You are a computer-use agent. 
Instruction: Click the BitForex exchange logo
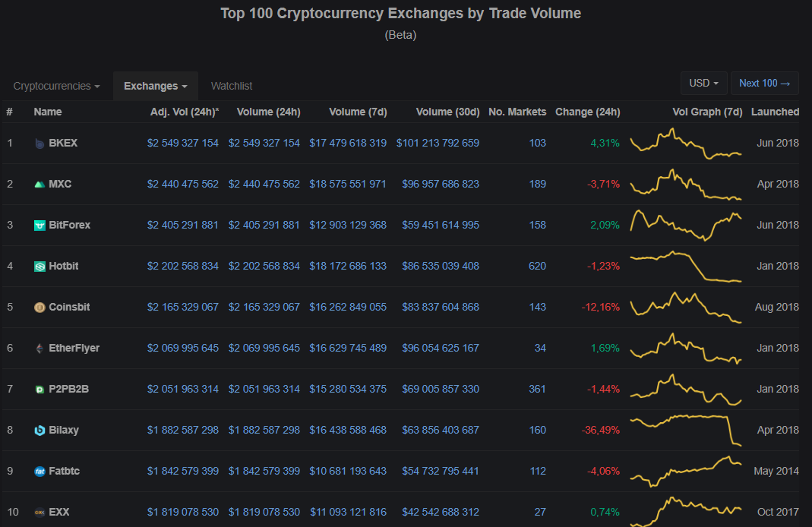(x=39, y=225)
